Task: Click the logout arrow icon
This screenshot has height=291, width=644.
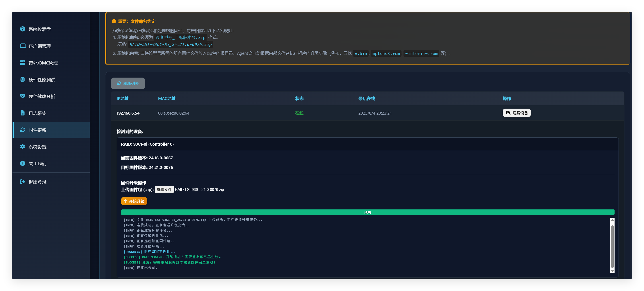Action: (23, 182)
